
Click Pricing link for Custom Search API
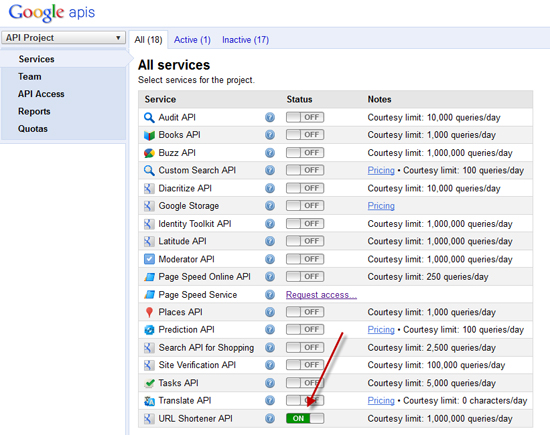click(381, 170)
